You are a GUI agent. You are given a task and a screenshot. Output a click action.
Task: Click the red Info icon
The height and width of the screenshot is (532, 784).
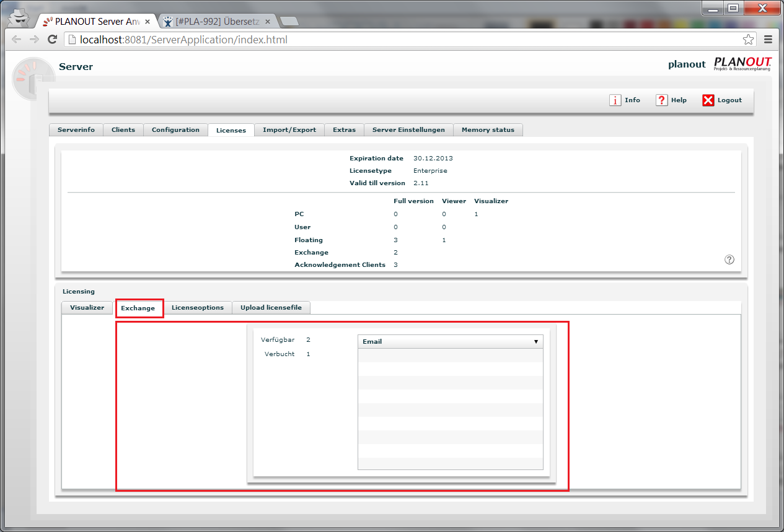pyautogui.click(x=615, y=100)
